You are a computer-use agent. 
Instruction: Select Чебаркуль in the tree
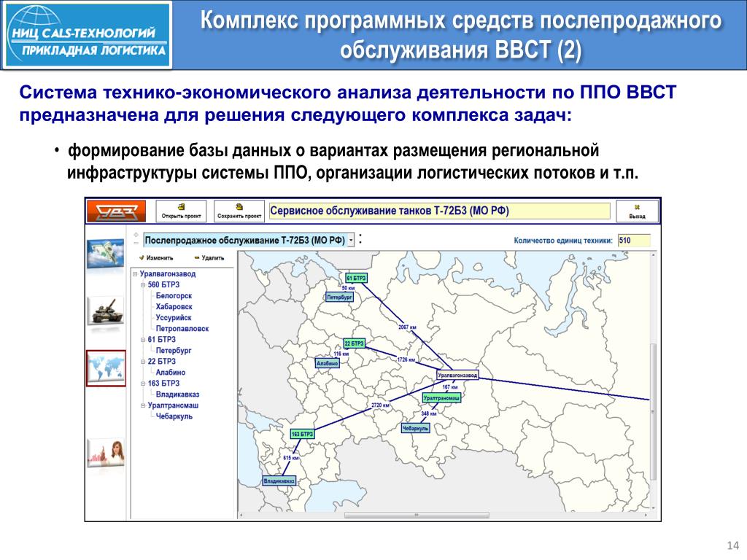click(x=174, y=416)
